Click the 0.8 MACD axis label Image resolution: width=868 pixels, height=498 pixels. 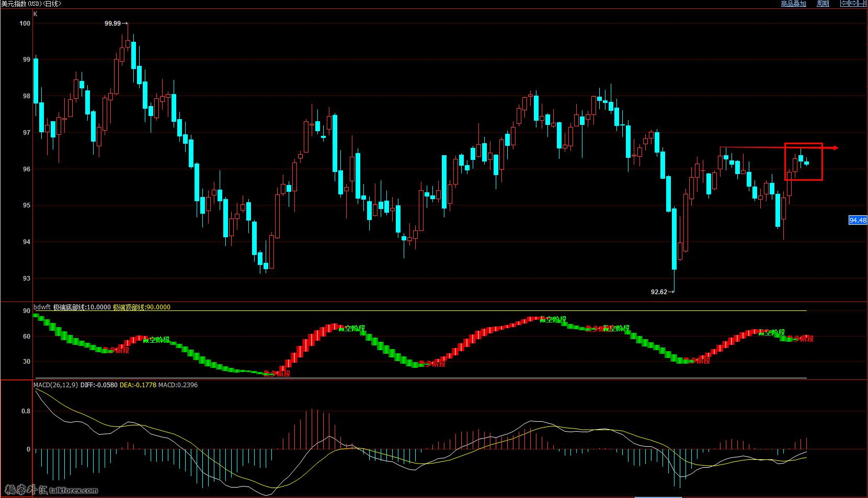click(x=26, y=411)
